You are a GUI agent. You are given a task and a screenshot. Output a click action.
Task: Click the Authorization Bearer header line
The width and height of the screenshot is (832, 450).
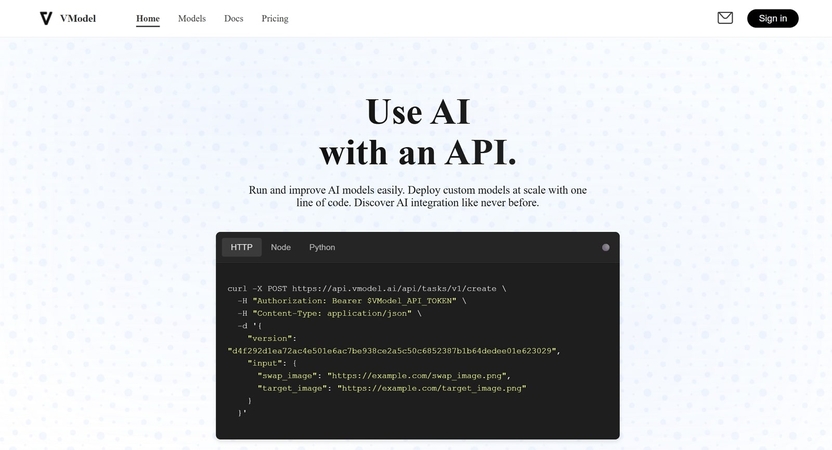pyautogui.click(x=352, y=301)
